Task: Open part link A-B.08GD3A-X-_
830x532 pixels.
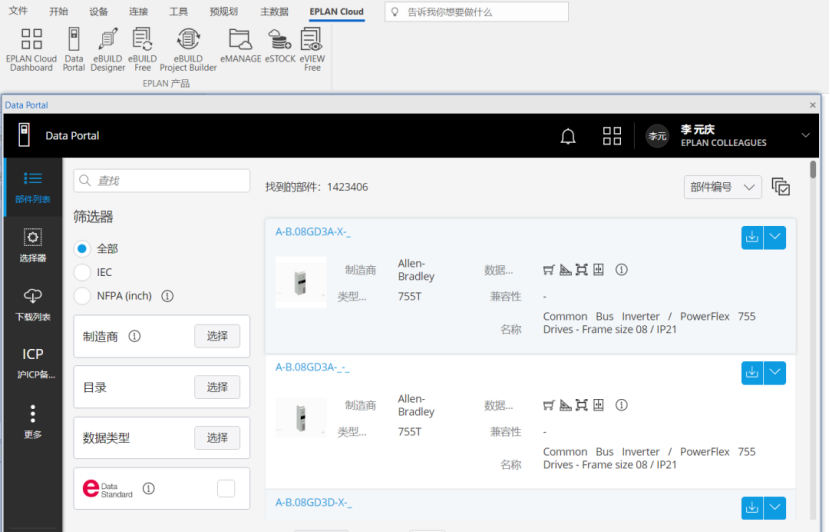Action: pos(313,232)
